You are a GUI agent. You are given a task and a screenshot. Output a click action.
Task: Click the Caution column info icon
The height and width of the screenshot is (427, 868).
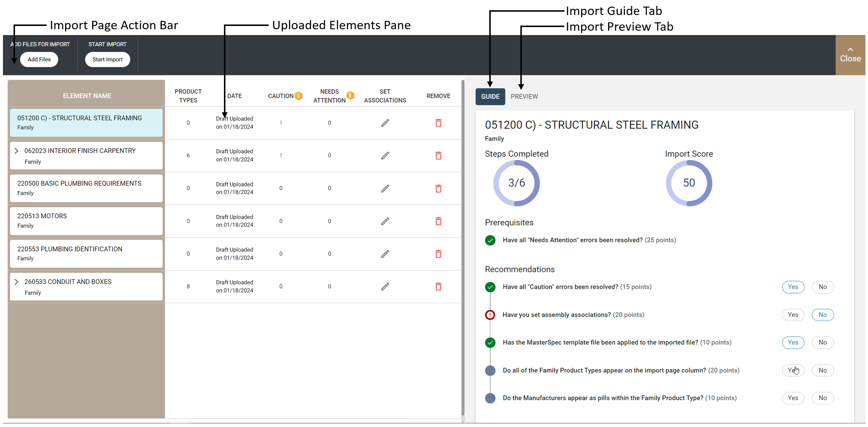299,96
